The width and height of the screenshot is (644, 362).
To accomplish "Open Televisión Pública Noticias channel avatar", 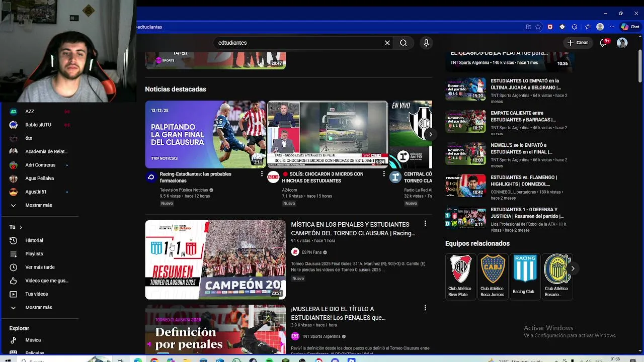I will pos(151,177).
